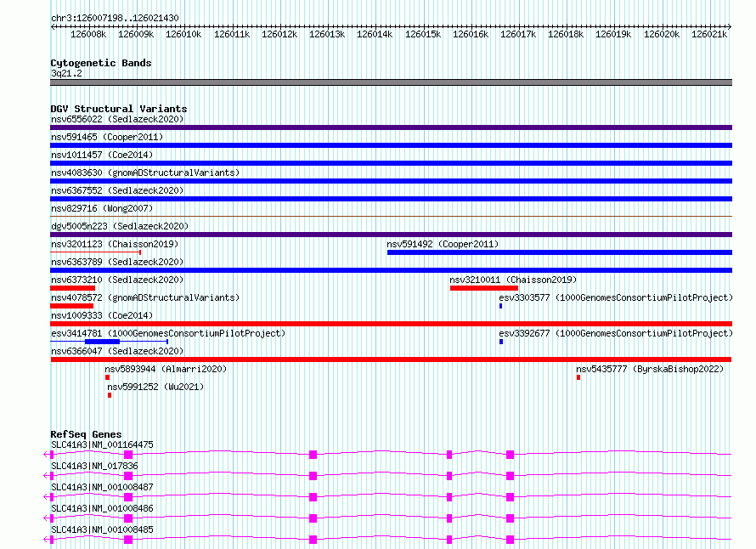The width and height of the screenshot is (756, 549).
Task: Select the esv3392677 1000GenomesConsortiumPilotProject label
Action: 616,333
